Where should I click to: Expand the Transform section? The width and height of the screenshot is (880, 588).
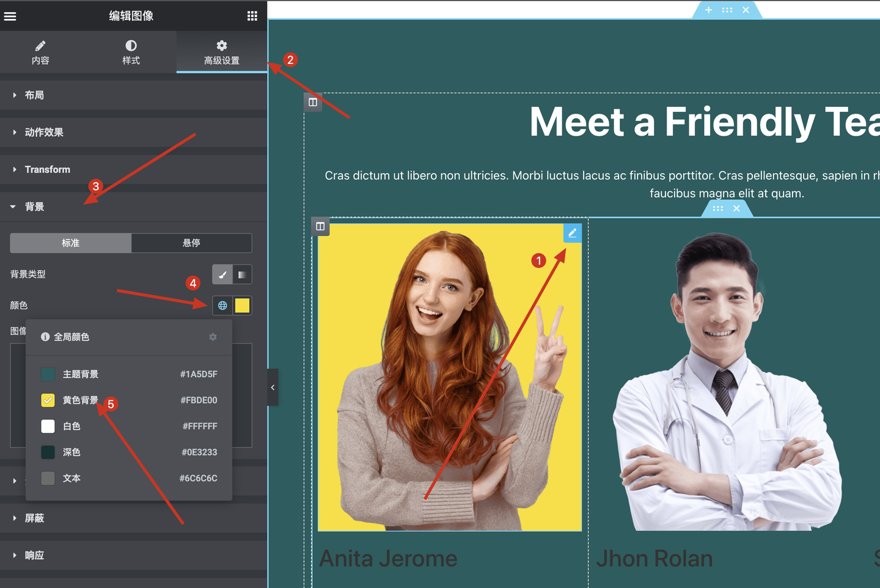pyautogui.click(x=133, y=169)
